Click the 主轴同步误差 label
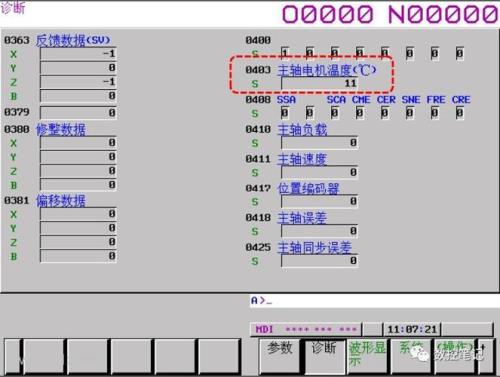 (x=315, y=248)
